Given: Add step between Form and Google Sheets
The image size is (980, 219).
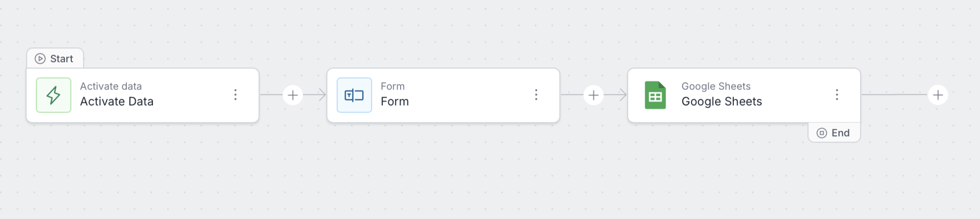Looking at the screenshot, I should [594, 95].
